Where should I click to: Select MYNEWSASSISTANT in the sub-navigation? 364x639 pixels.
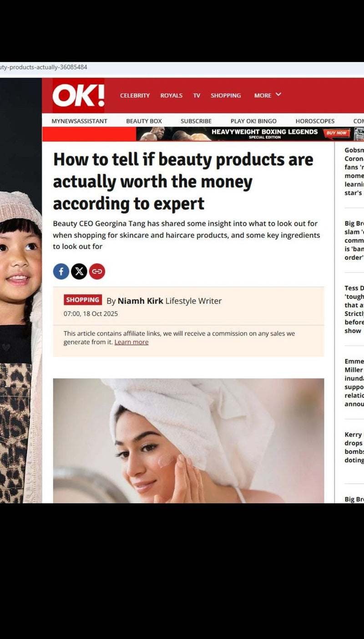pyautogui.click(x=80, y=121)
